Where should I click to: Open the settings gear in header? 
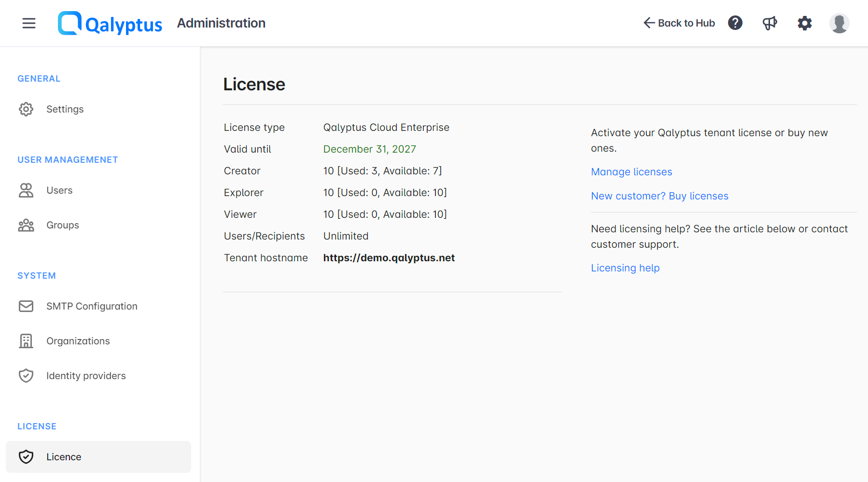[x=804, y=23]
